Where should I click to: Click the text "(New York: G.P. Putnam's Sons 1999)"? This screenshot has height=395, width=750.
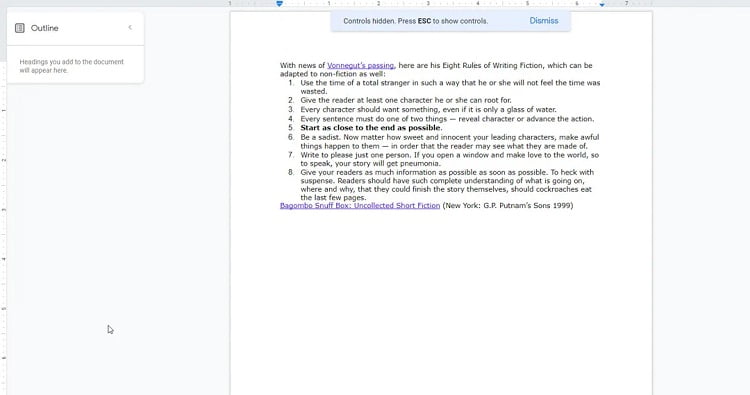tap(507, 205)
